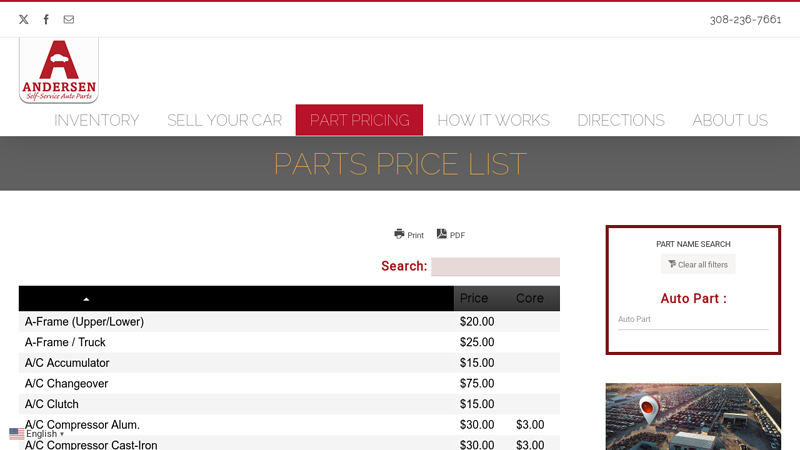
Task: Select the A/C Changeover row
Action: [x=289, y=384]
